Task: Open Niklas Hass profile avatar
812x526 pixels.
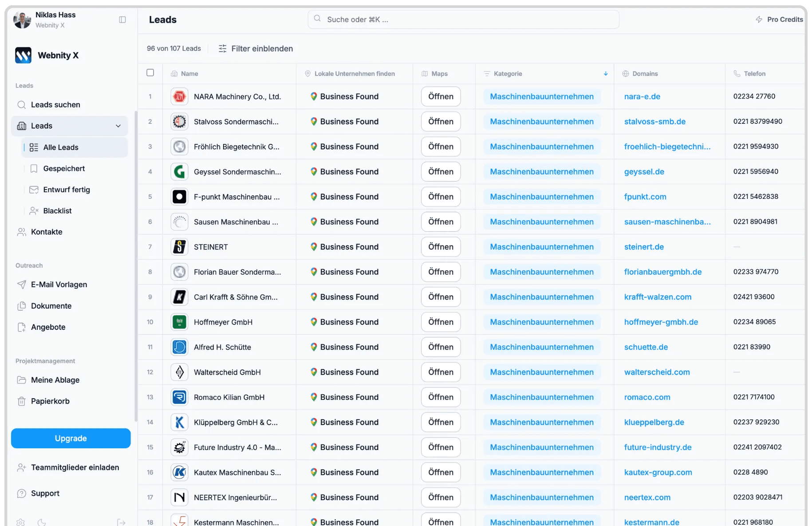Action: 22,20
